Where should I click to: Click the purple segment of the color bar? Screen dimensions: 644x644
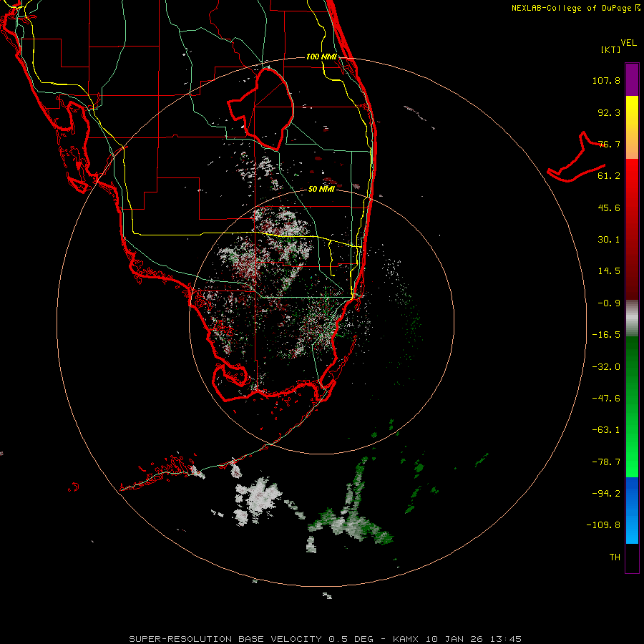[632, 79]
